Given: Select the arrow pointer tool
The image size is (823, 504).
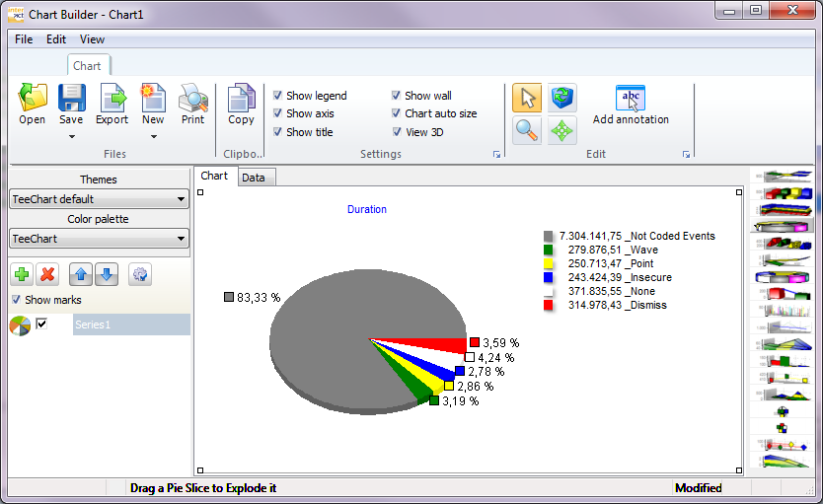Looking at the screenshot, I should tap(527, 98).
